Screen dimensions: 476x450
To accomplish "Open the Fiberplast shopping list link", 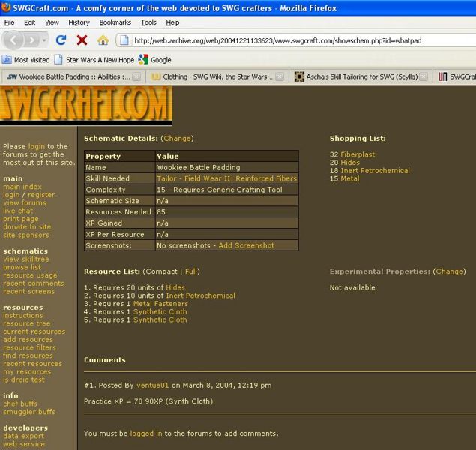I will tap(358, 154).
